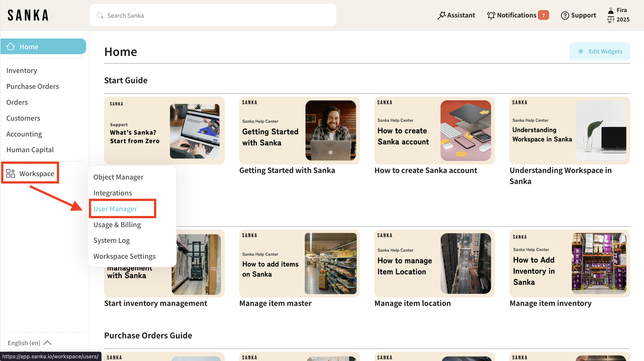Open Workspace Settings menu item
Image resolution: width=644 pixels, height=361 pixels.
[x=124, y=256]
